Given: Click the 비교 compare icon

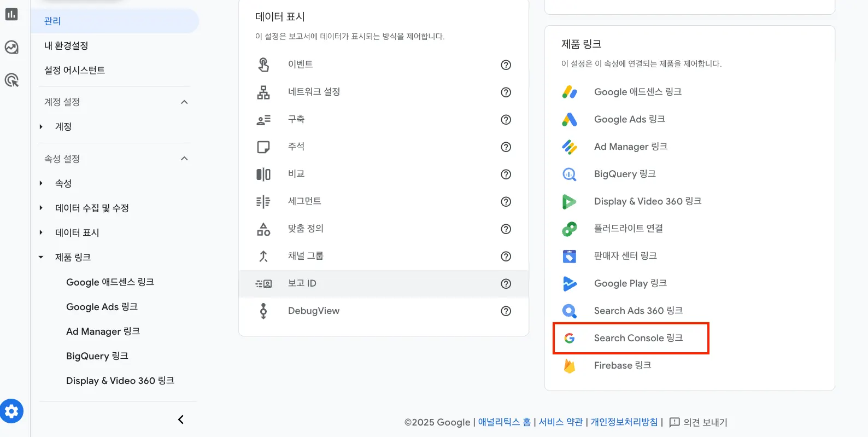Looking at the screenshot, I should (x=263, y=174).
